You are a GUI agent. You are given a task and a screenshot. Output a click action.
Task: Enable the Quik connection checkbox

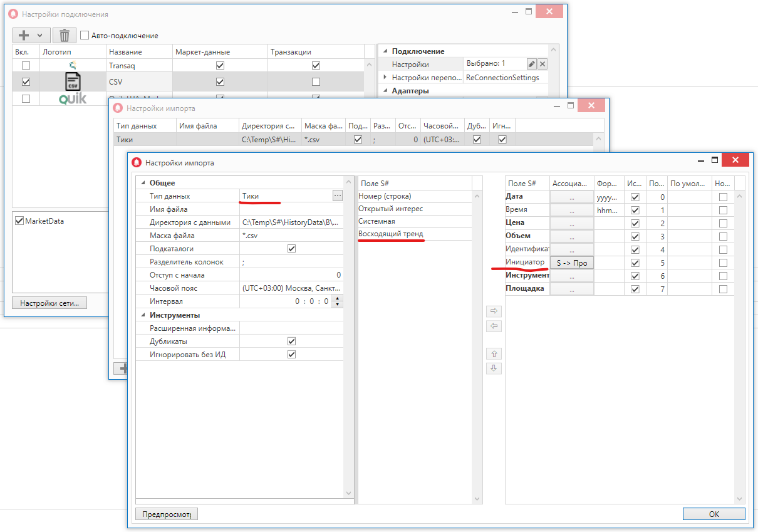point(26,98)
